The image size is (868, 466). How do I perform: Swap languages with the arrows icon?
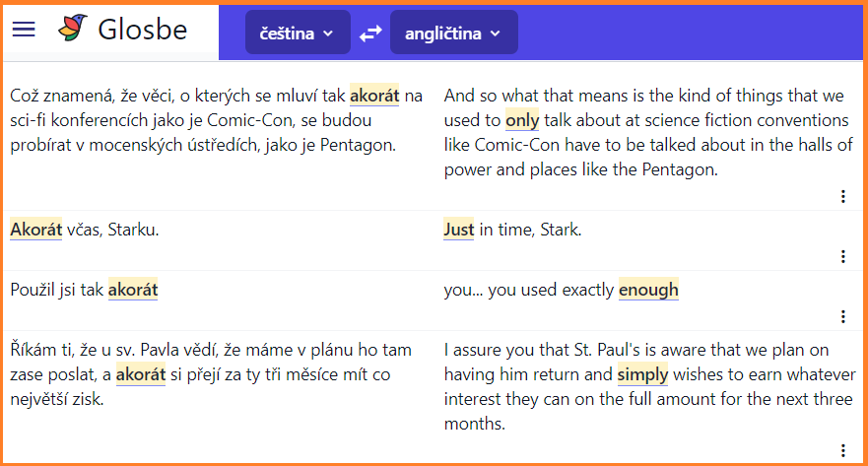point(370,33)
